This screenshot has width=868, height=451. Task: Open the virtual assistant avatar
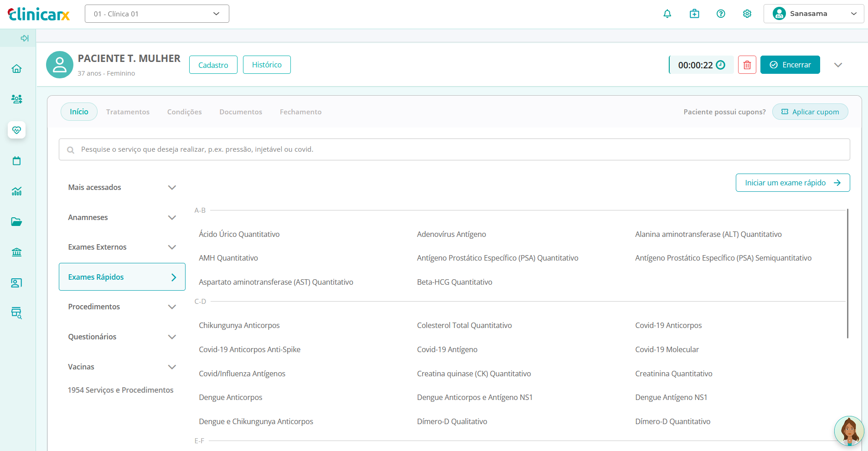point(849,430)
